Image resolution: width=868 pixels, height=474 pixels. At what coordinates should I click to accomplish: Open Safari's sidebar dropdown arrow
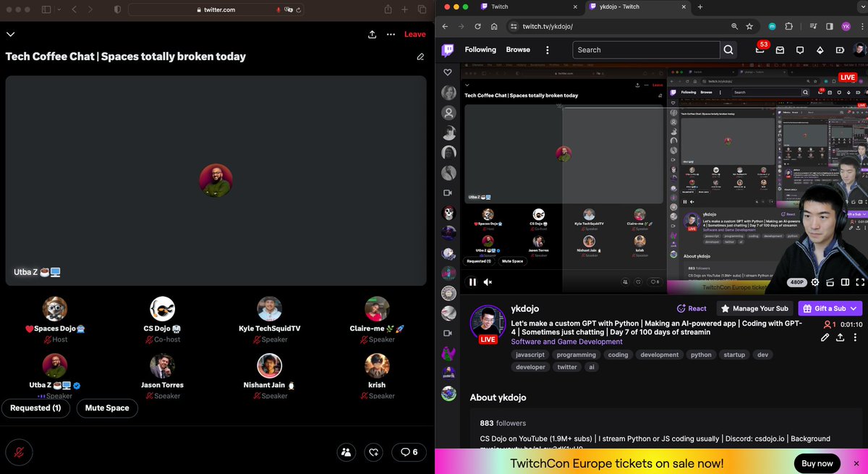[58, 10]
